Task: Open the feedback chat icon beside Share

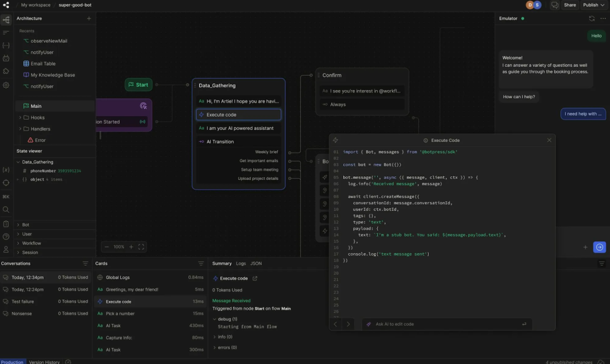Action: click(553, 5)
